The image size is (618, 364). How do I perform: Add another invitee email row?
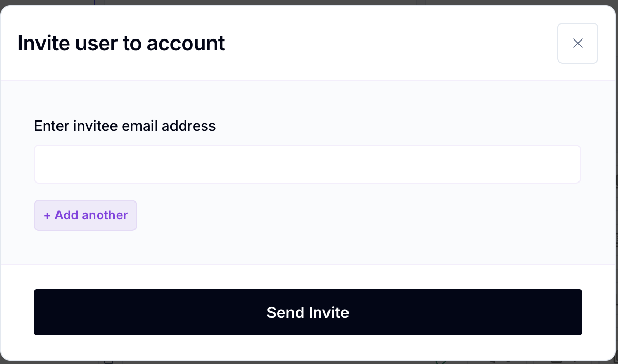85,215
